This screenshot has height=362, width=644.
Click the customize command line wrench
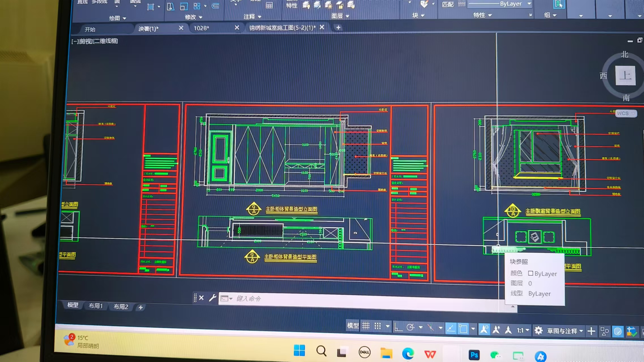click(x=212, y=298)
